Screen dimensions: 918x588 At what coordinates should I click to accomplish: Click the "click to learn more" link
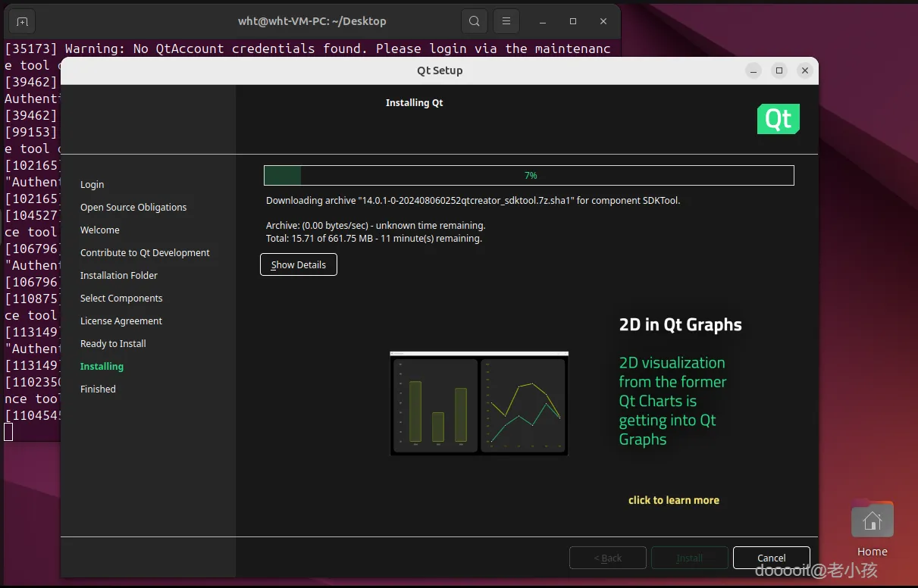point(674,500)
